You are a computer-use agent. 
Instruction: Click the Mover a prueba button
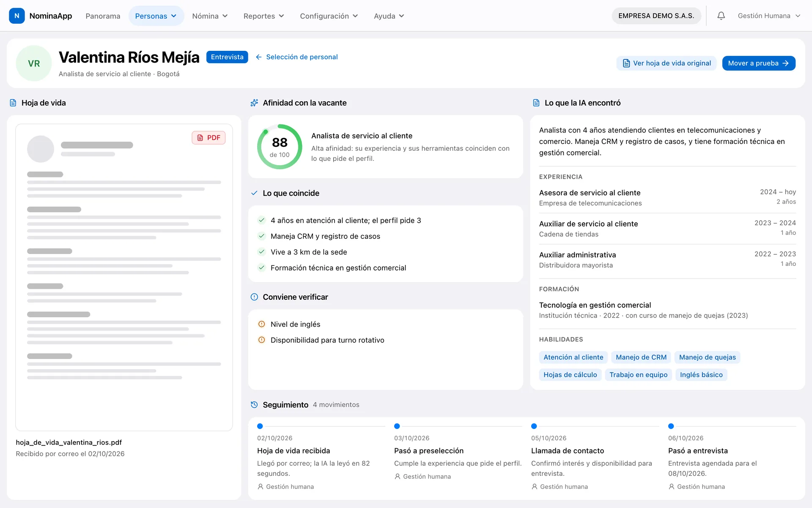click(x=759, y=63)
